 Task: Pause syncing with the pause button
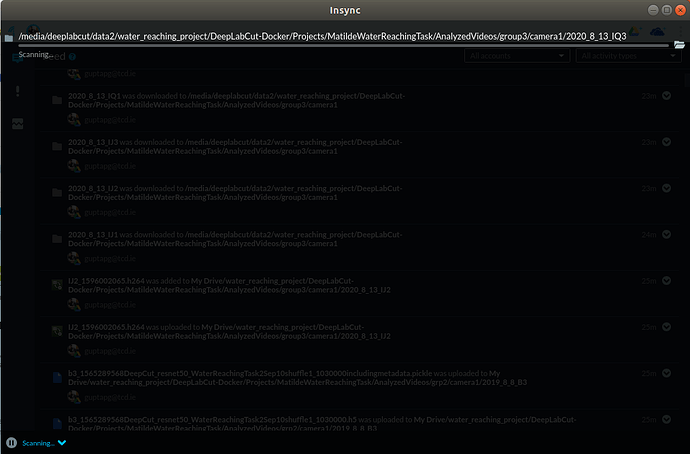pyautogui.click(x=11, y=443)
